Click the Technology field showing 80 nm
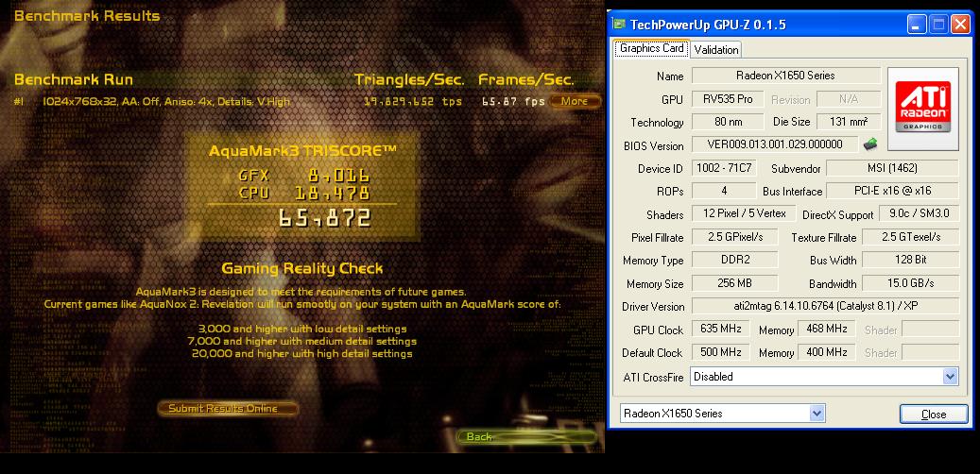Screen dimensions: 980x474 point(728,122)
